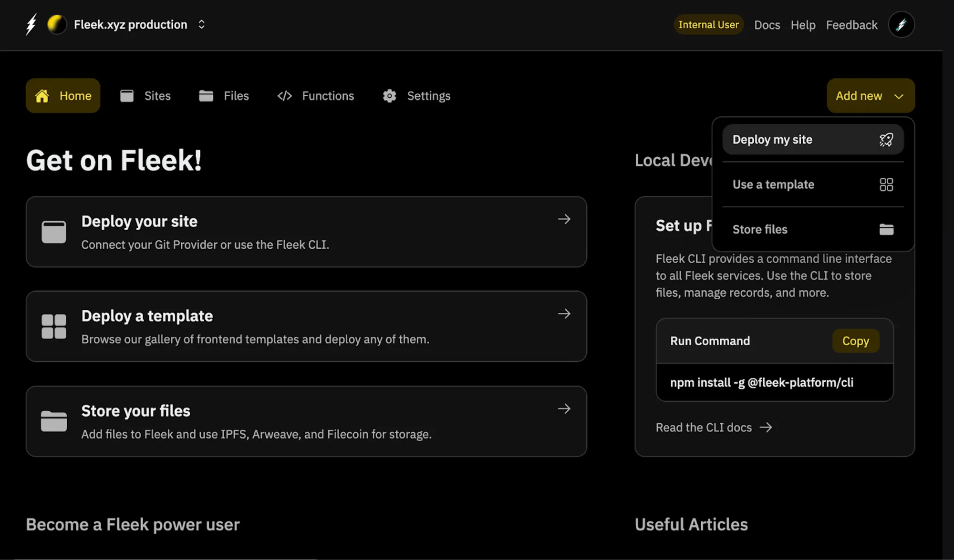Click the folder icon beside Store files
Image resolution: width=954 pixels, height=560 pixels.
pyautogui.click(x=886, y=229)
